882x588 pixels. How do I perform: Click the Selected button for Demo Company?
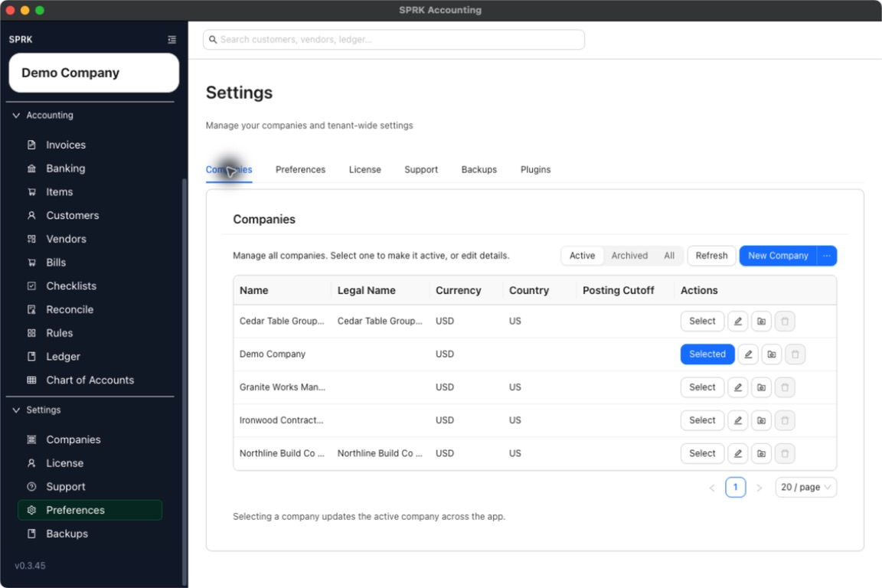(x=707, y=354)
